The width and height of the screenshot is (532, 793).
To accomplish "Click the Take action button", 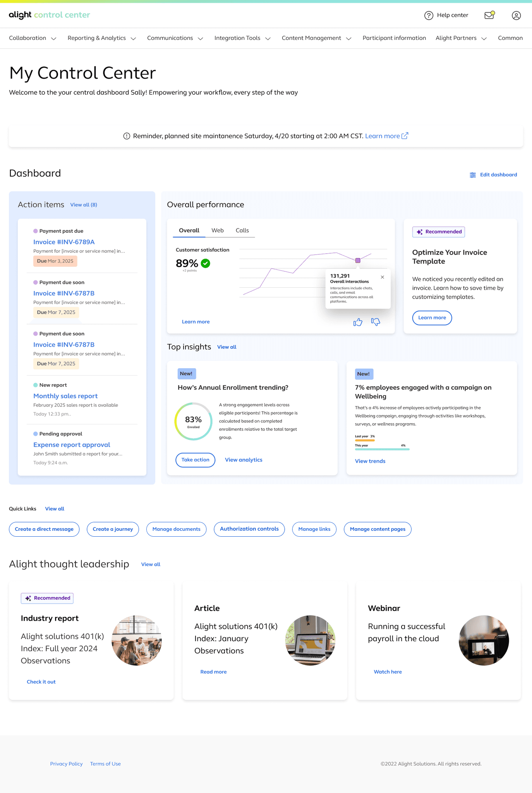I will (x=196, y=460).
